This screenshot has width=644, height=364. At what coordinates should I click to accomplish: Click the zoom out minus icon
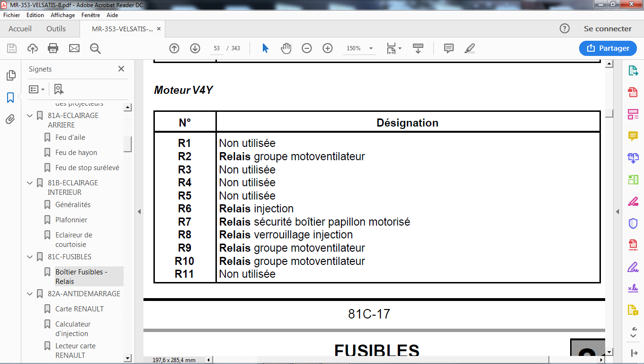307,48
